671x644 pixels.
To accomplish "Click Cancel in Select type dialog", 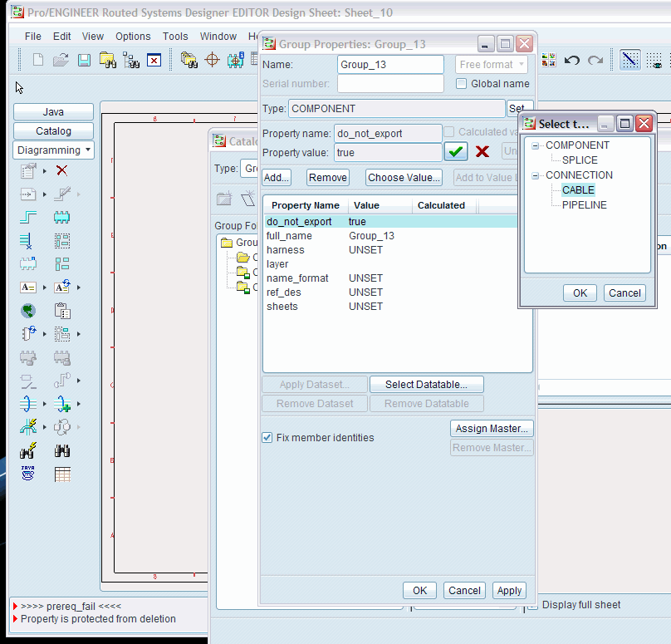I will pyautogui.click(x=624, y=293).
